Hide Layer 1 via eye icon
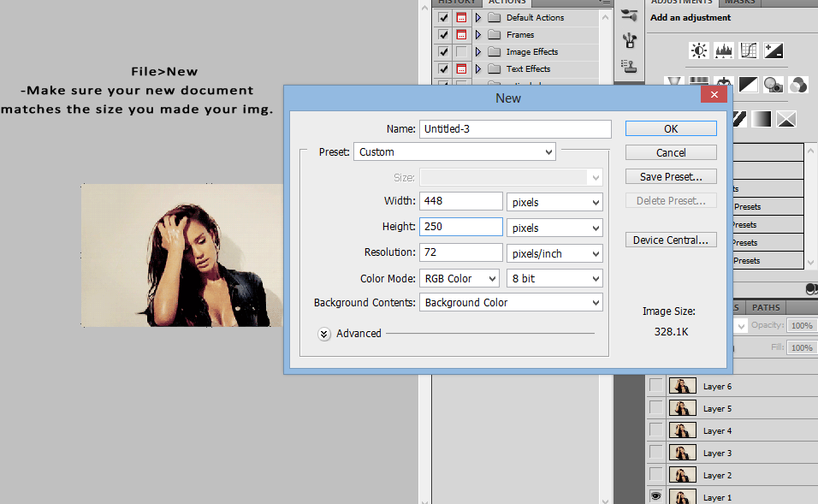This screenshot has width=818, height=504. pos(655,496)
